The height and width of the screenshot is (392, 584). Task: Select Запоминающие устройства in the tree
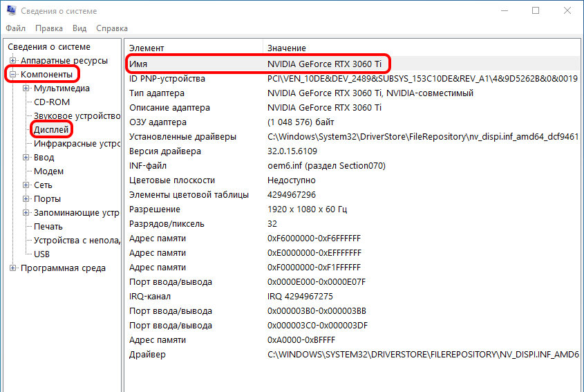click(77, 212)
